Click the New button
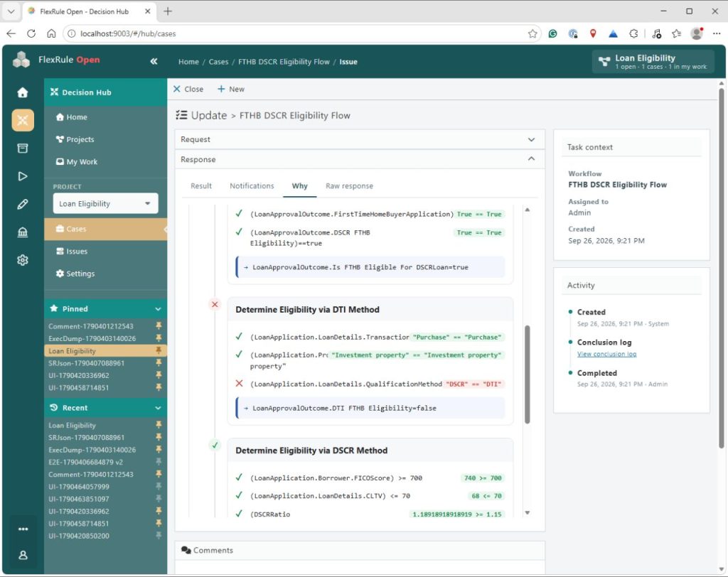Screen dimensions: 728x577 coord(231,89)
